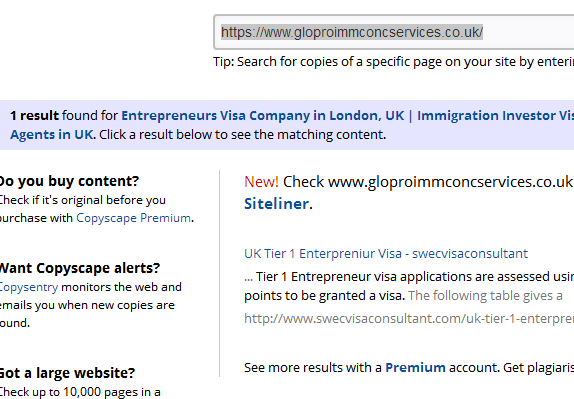
Task: Click the 'Click a result below' instruction text
Action: pos(242,135)
